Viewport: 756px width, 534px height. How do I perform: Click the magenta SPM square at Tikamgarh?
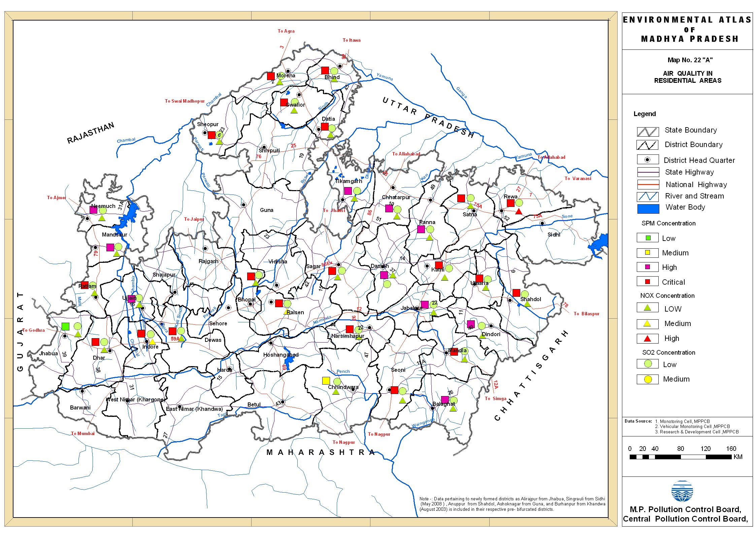click(x=348, y=191)
